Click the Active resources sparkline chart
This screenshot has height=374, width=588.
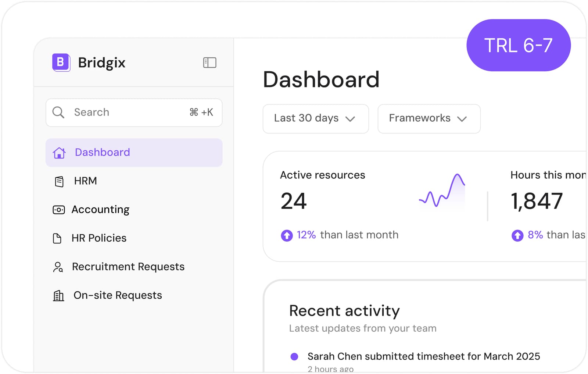(442, 191)
